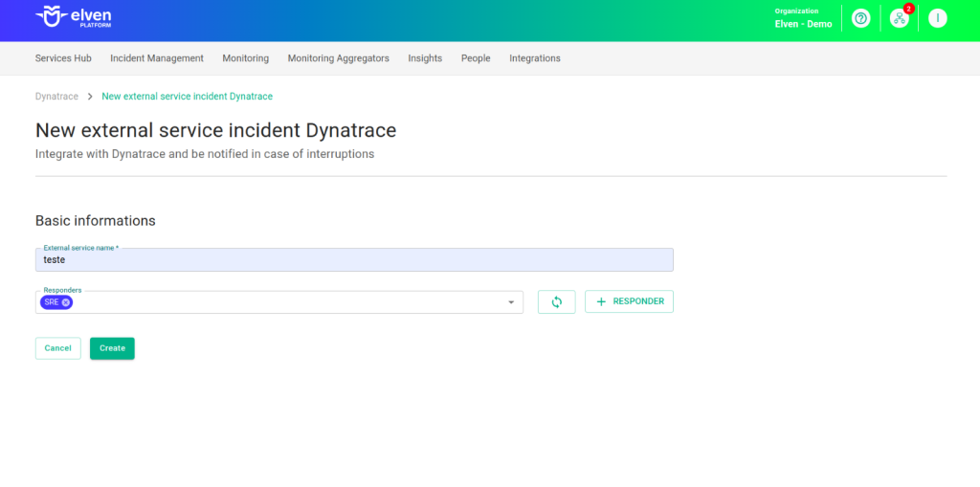Viewport: 980px width, 487px height.
Task: Go to the Integrations menu
Action: (x=535, y=58)
